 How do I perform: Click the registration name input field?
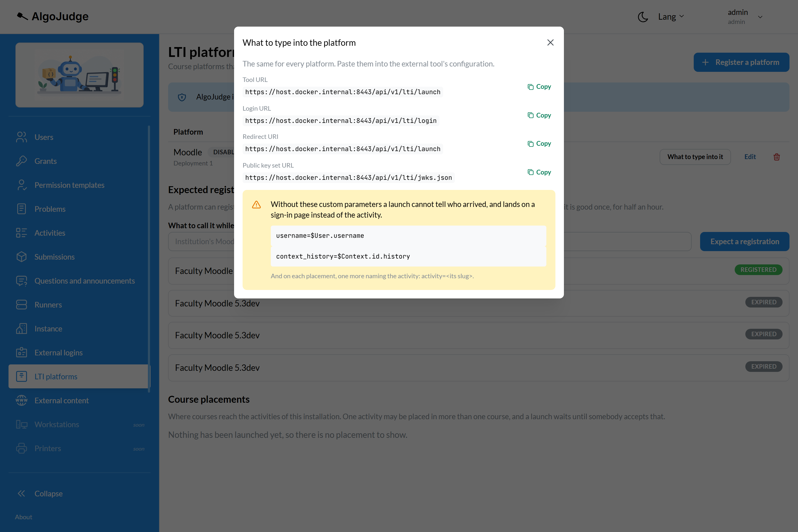click(430, 242)
